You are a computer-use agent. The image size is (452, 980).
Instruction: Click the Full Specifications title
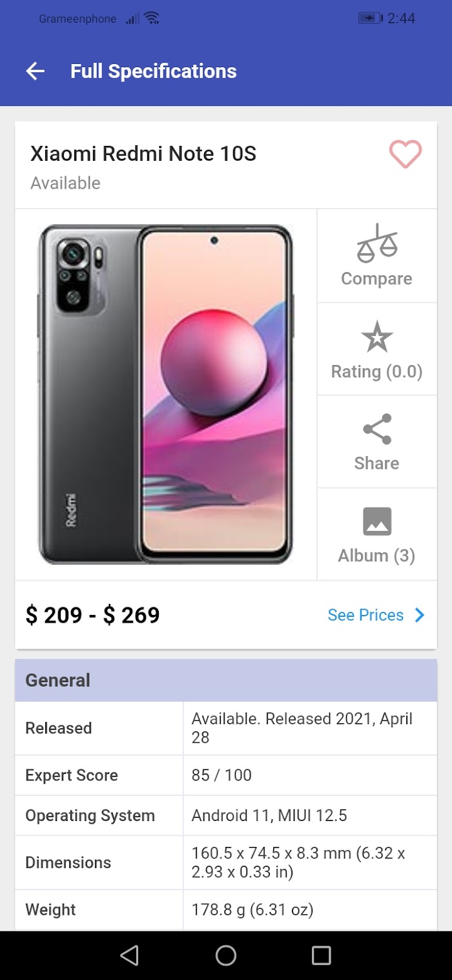coord(154,71)
